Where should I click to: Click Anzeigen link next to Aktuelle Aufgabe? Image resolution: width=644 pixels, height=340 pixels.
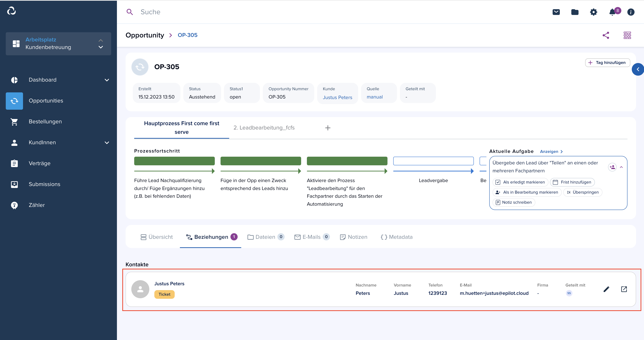pos(551,151)
